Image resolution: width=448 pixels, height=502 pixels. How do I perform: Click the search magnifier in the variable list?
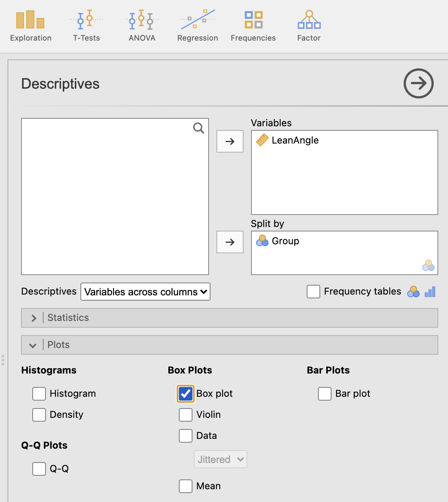click(199, 128)
